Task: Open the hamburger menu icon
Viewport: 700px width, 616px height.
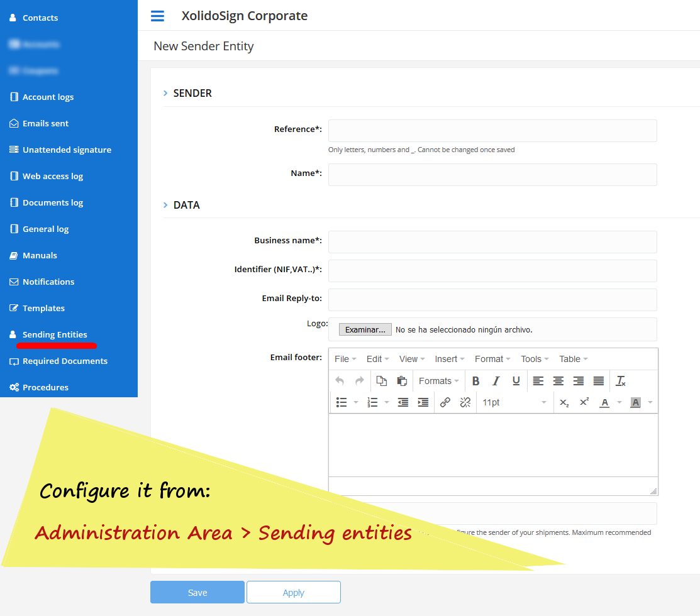Action: point(157,16)
